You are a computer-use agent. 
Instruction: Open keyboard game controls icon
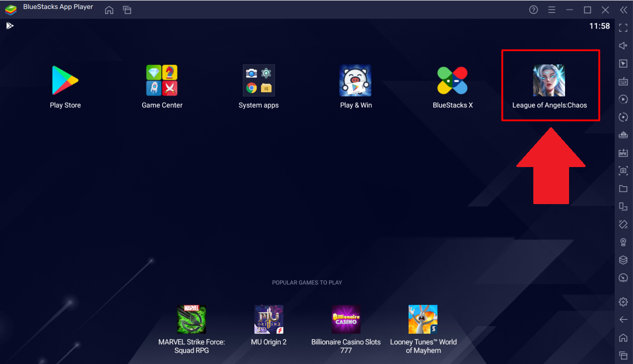[x=623, y=81]
